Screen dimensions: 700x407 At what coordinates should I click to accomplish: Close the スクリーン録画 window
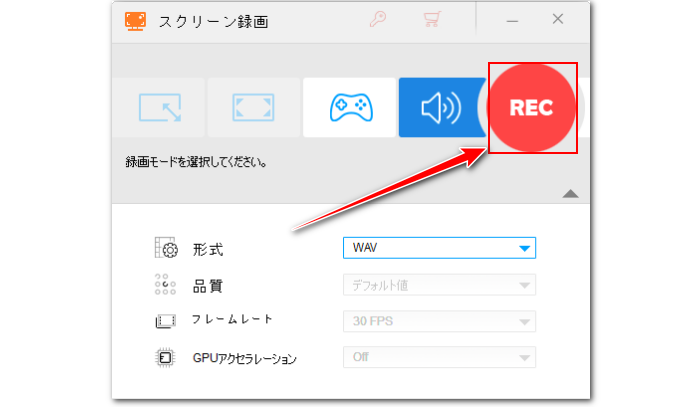coord(558,19)
